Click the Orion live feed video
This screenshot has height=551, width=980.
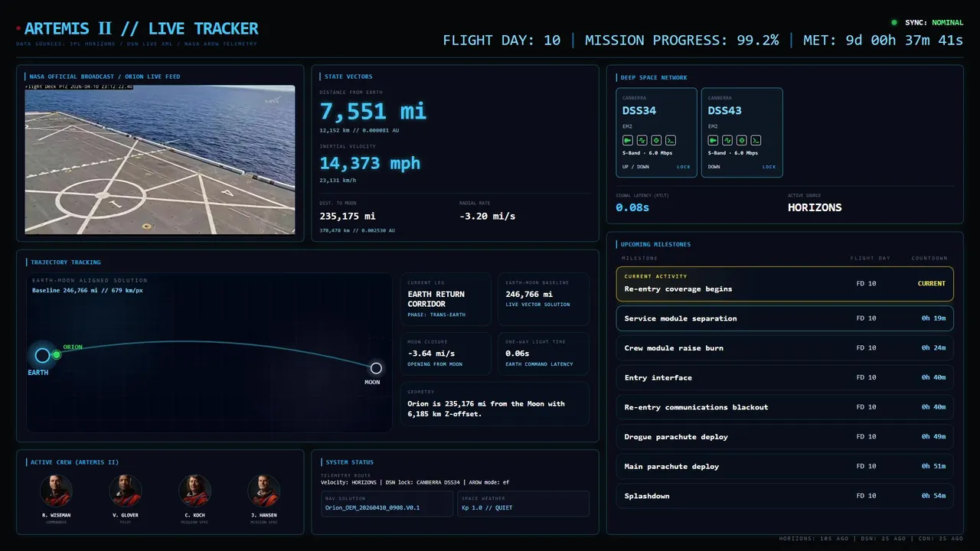click(160, 159)
